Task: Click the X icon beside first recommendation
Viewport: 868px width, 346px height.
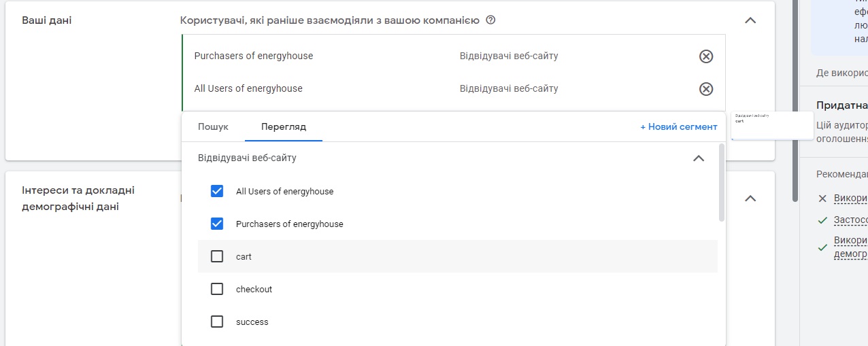Action: pyautogui.click(x=822, y=198)
